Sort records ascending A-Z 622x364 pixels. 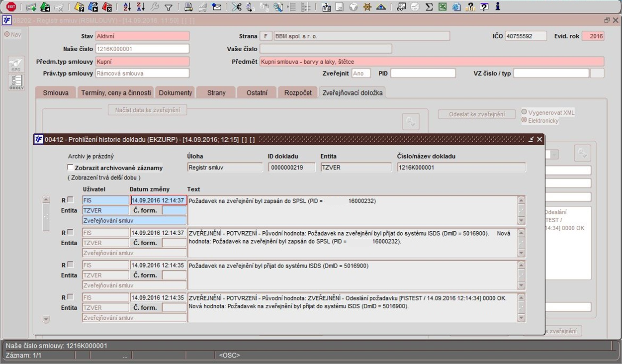[x=127, y=7]
